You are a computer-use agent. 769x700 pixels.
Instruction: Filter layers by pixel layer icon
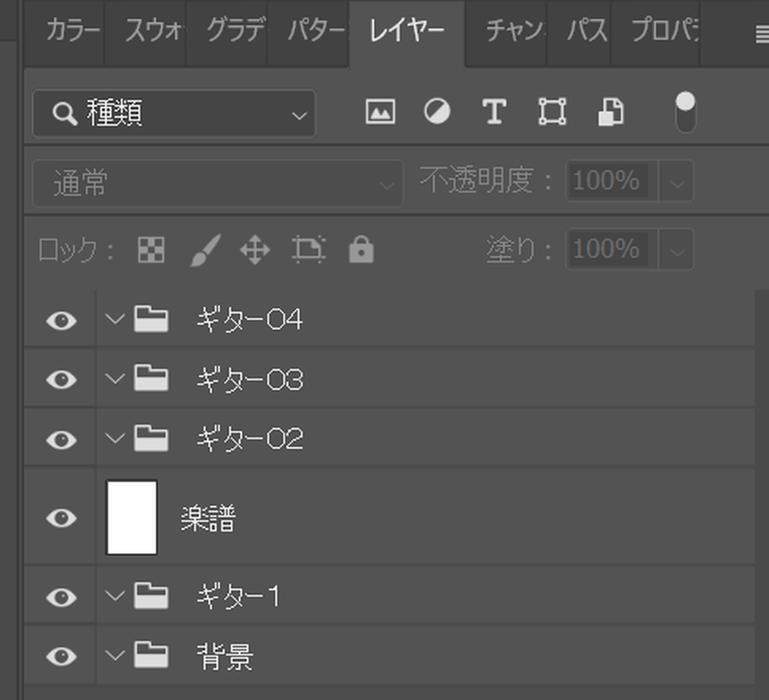tap(380, 112)
